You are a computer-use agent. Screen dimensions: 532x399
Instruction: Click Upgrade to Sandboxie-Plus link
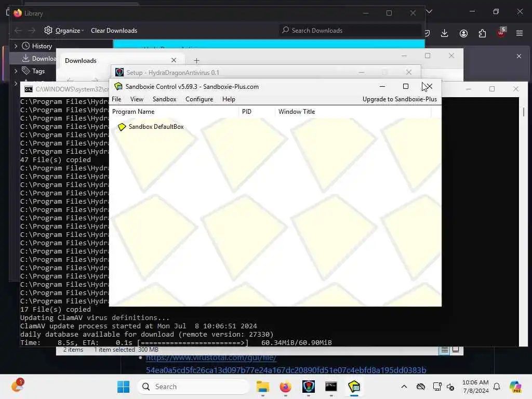pyautogui.click(x=400, y=99)
